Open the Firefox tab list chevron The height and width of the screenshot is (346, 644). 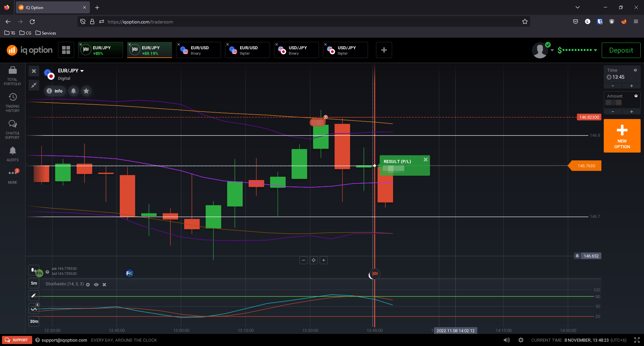(x=577, y=7)
